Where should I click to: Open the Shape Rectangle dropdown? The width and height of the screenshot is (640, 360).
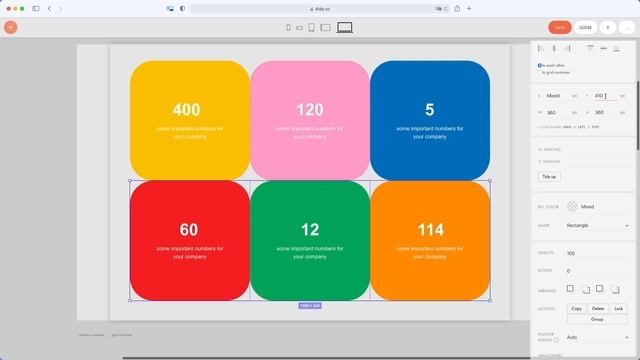[597, 226]
